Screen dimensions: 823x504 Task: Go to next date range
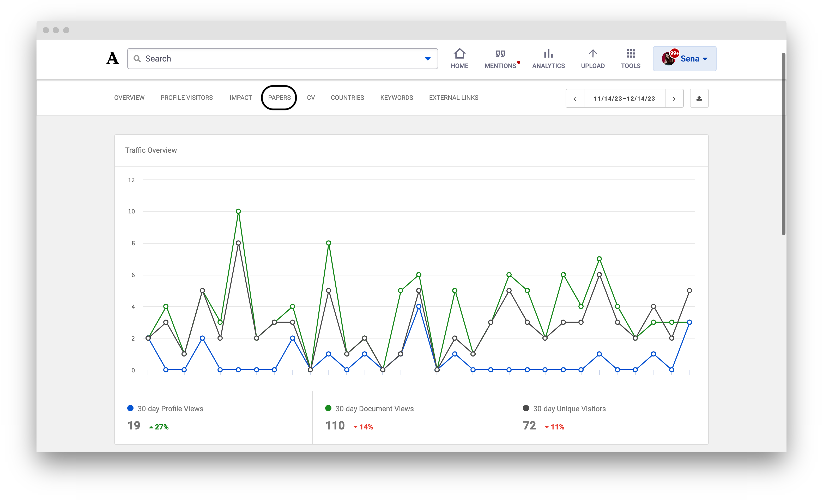pyautogui.click(x=674, y=99)
